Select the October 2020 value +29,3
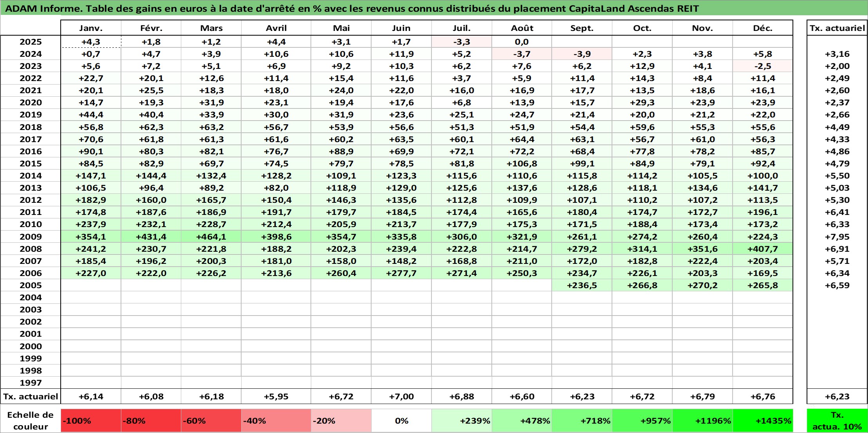This screenshot has height=433, width=868. [x=642, y=102]
